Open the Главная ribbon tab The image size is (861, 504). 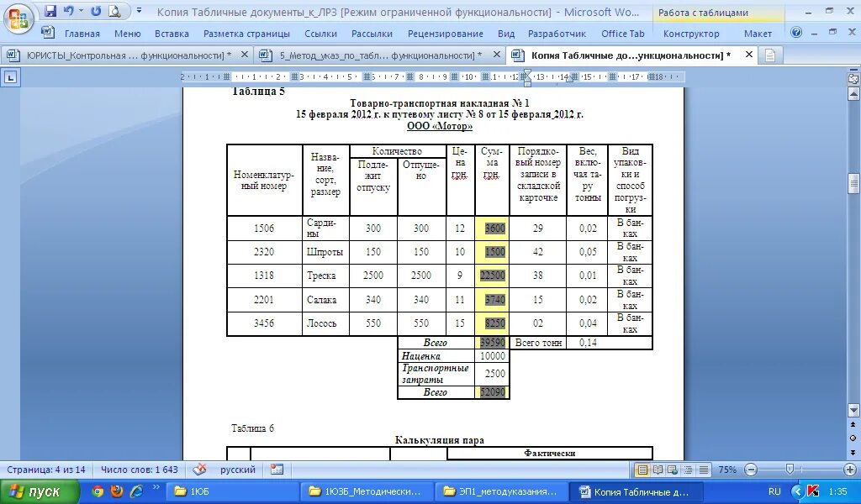[82, 34]
